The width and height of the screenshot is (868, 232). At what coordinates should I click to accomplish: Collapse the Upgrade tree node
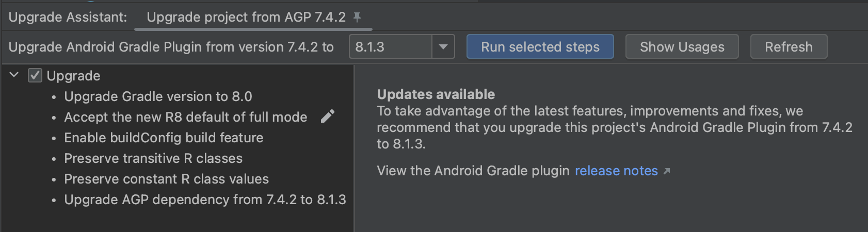(14, 75)
